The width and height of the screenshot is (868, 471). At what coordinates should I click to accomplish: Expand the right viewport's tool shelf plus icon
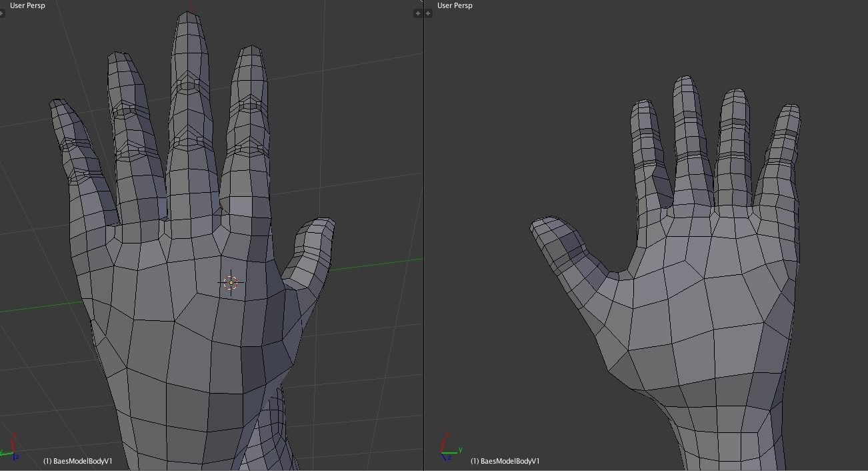point(428,13)
